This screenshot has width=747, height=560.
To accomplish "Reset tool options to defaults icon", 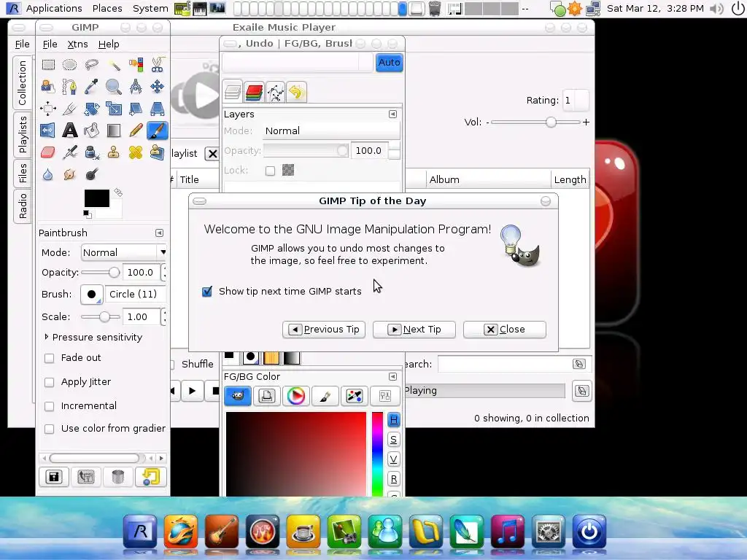I will point(150,477).
